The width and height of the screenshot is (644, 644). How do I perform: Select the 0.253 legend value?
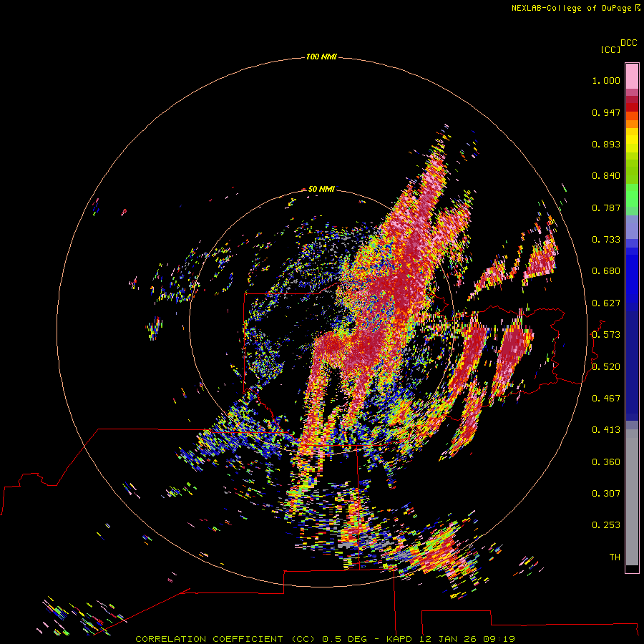tap(606, 525)
